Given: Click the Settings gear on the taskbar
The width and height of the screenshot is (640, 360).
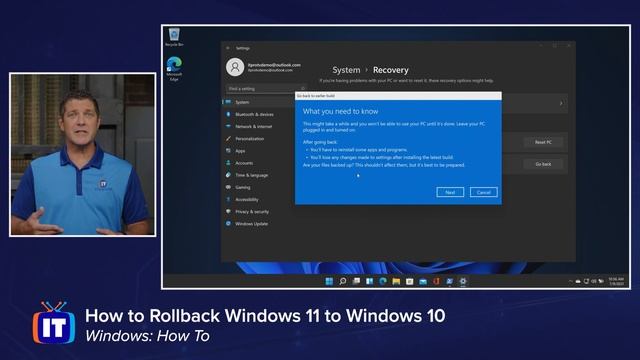Looking at the screenshot, I should (x=463, y=281).
